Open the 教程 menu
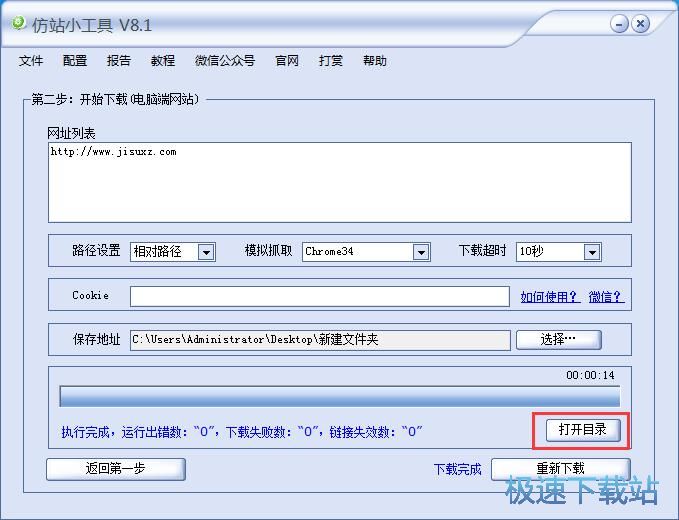679x520 pixels. tap(163, 61)
